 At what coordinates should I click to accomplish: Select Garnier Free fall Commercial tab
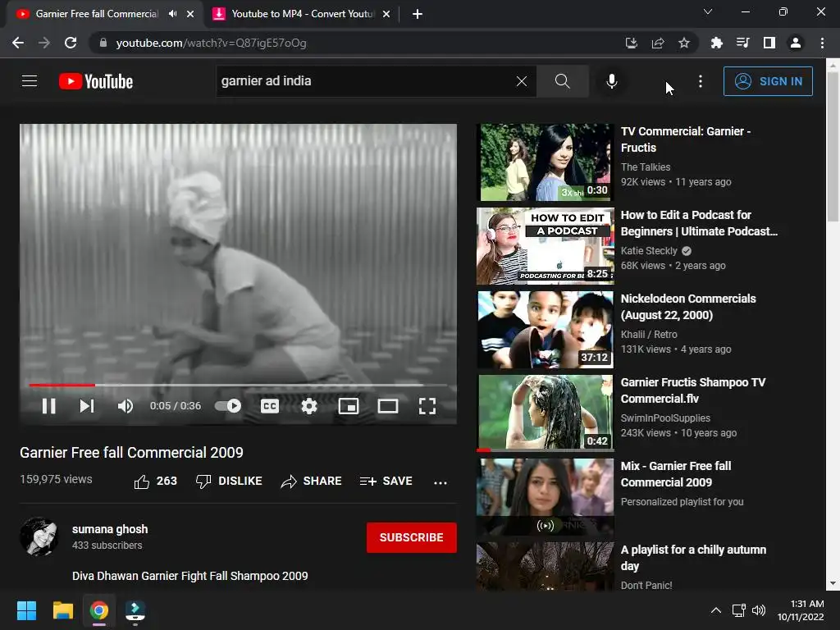click(97, 14)
